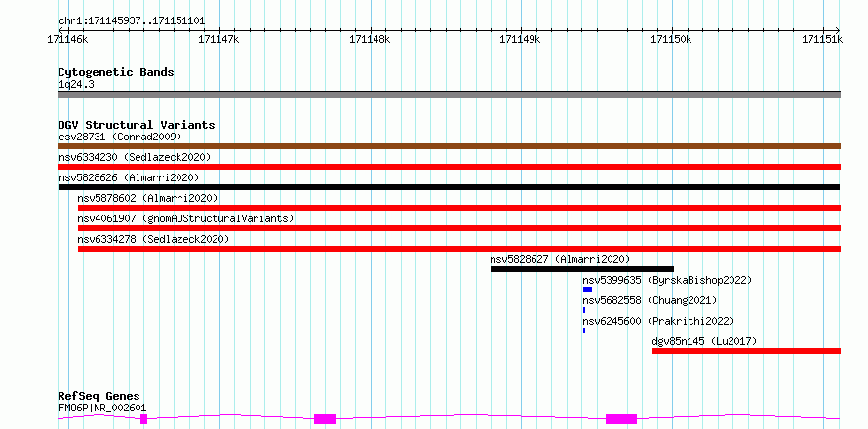868x429 pixels.
Task: Open nsv5399635 (ByrskaBishop2022) label
Action: 667,280
